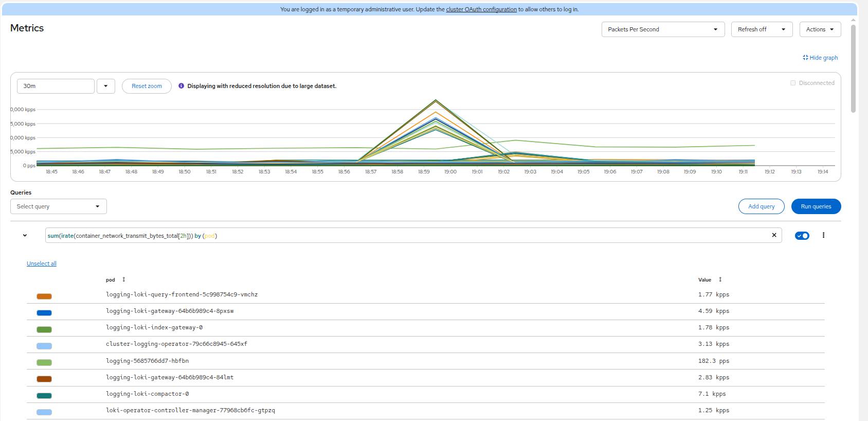Check the Disconnected checkbox
868x421 pixels.
(793, 83)
